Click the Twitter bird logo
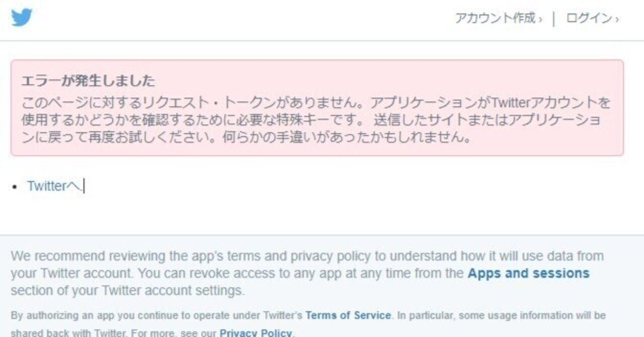The image size is (644, 337). point(22,18)
